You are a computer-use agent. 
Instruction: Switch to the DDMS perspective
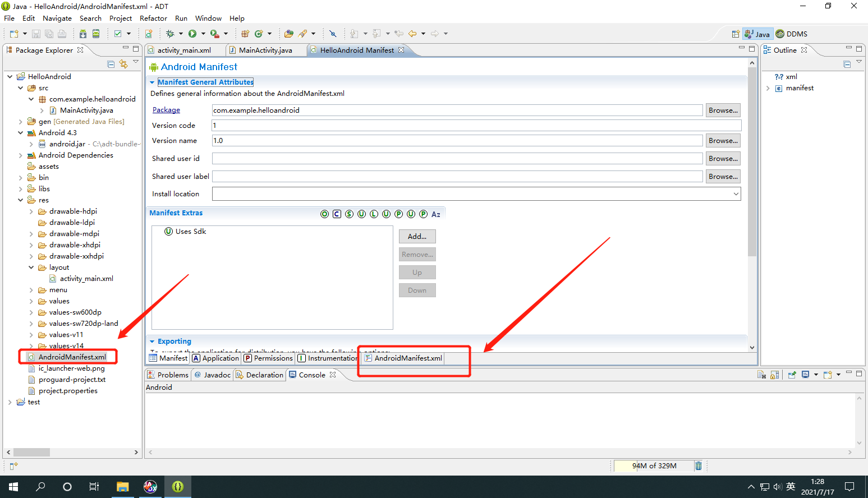coord(791,34)
